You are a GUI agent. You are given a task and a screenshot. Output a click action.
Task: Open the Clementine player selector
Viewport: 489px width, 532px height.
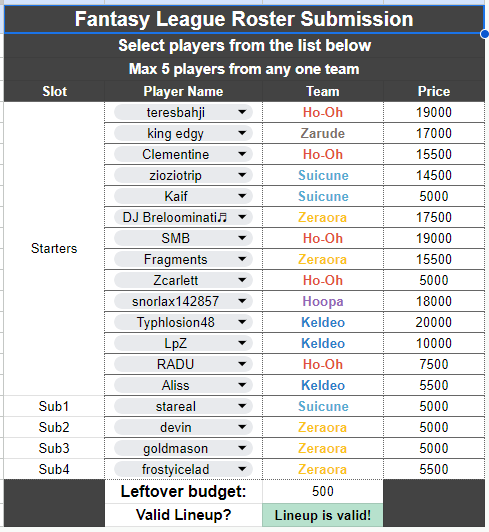[x=183, y=154]
